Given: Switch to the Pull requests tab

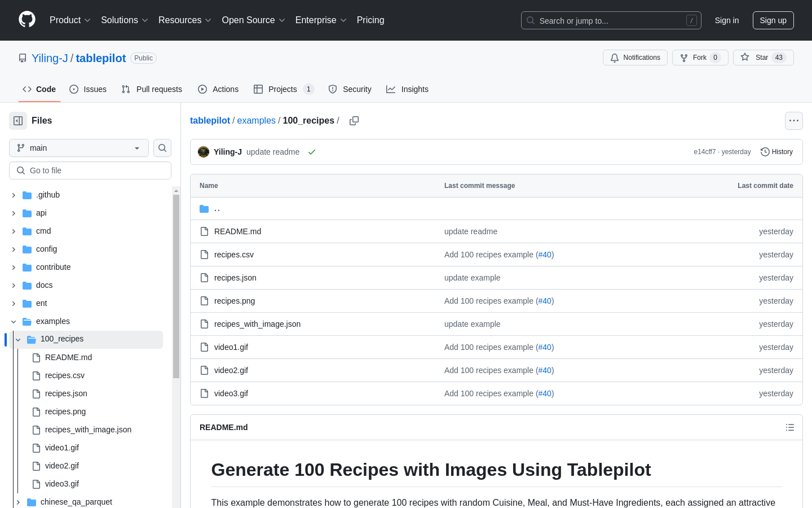Looking at the screenshot, I should (152, 89).
